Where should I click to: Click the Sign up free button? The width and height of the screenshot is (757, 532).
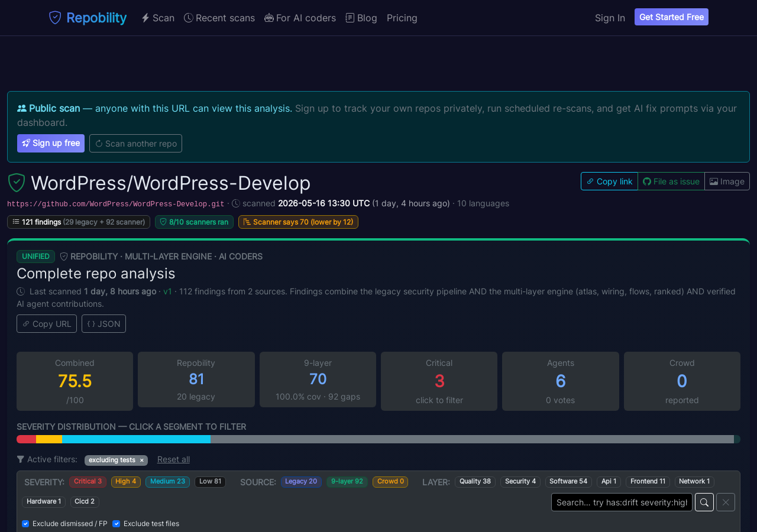click(x=51, y=143)
